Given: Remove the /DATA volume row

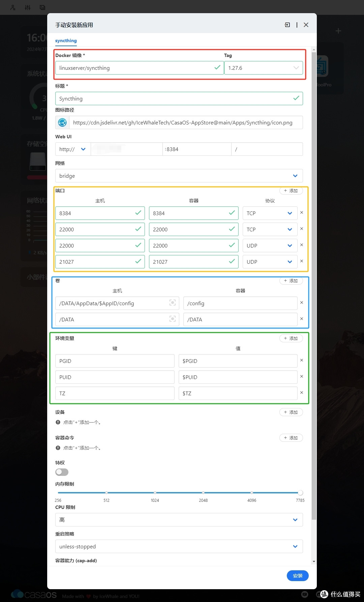Looking at the screenshot, I should click(x=302, y=319).
